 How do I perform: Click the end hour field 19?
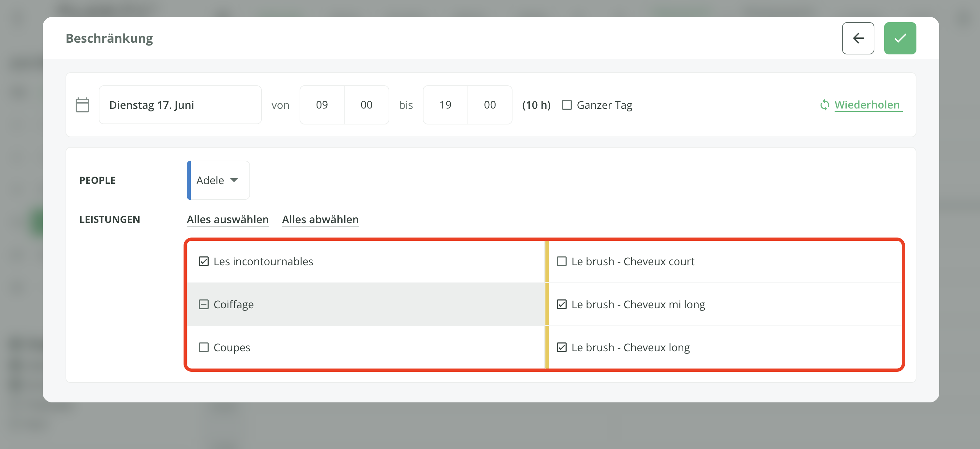coord(445,105)
